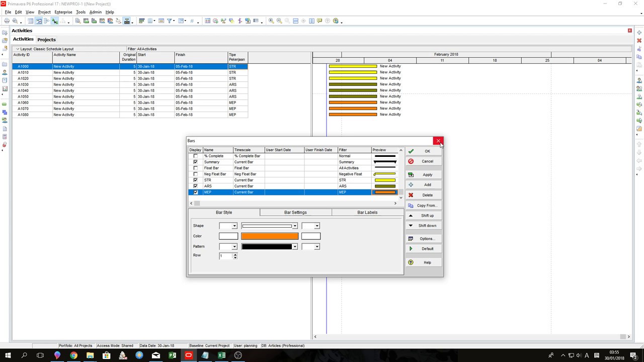Open the Bars formatting toolbar icon
This screenshot has height=362, width=644.
click(x=142, y=21)
